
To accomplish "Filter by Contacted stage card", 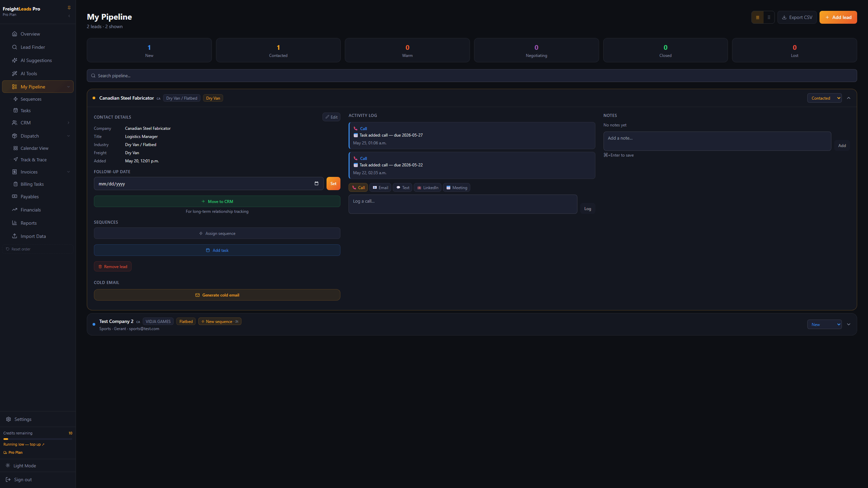I will click(x=278, y=50).
